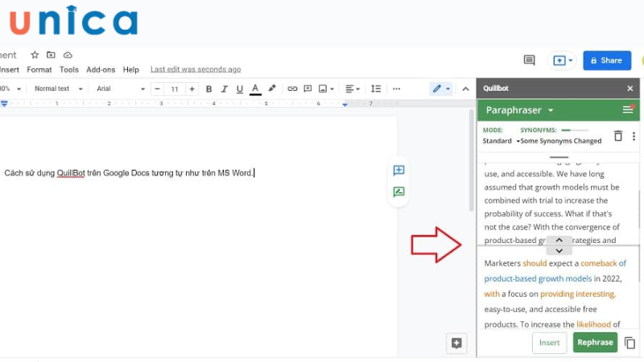Viewport: 644px width, 362px height.
Task: Check the cloud save status icon
Action: tap(68, 55)
